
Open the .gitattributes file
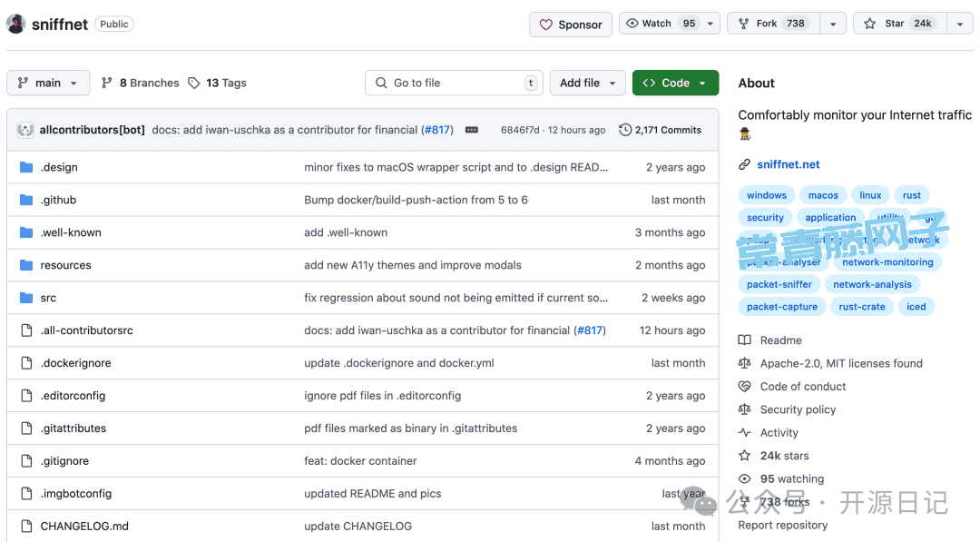pos(73,429)
